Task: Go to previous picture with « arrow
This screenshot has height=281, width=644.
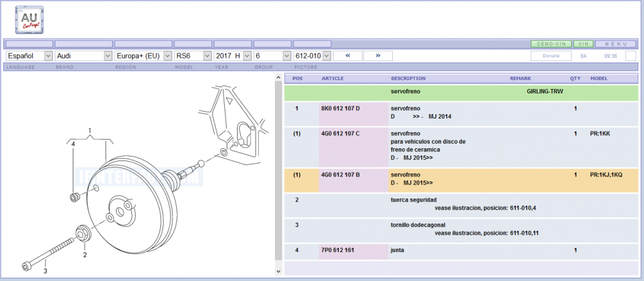Action: click(348, 56)
